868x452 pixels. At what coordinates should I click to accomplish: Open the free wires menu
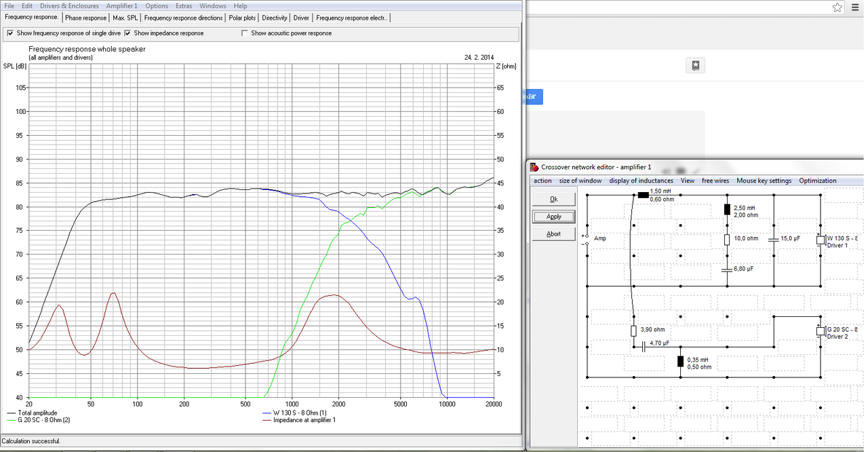715,181
